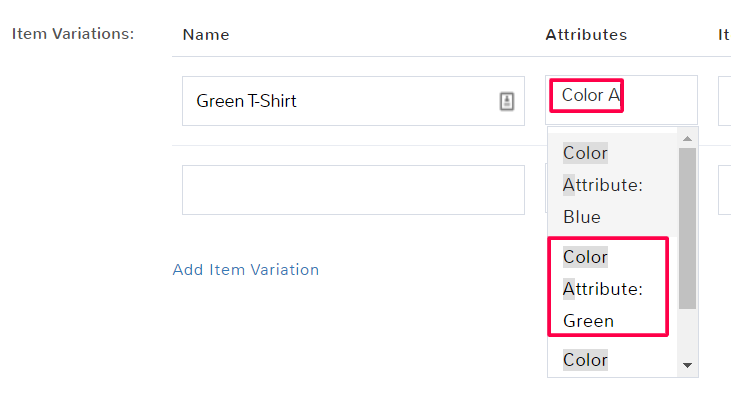731x393 pixels.
Task: Click the attribute list's scroll-down arrow
Action: tap(687, 365)
